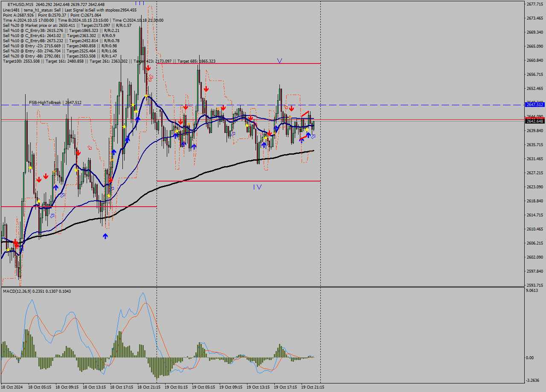Click the 'Sell %10 @ Entry -23' row
546x392 pixels.
coord(60,46)
